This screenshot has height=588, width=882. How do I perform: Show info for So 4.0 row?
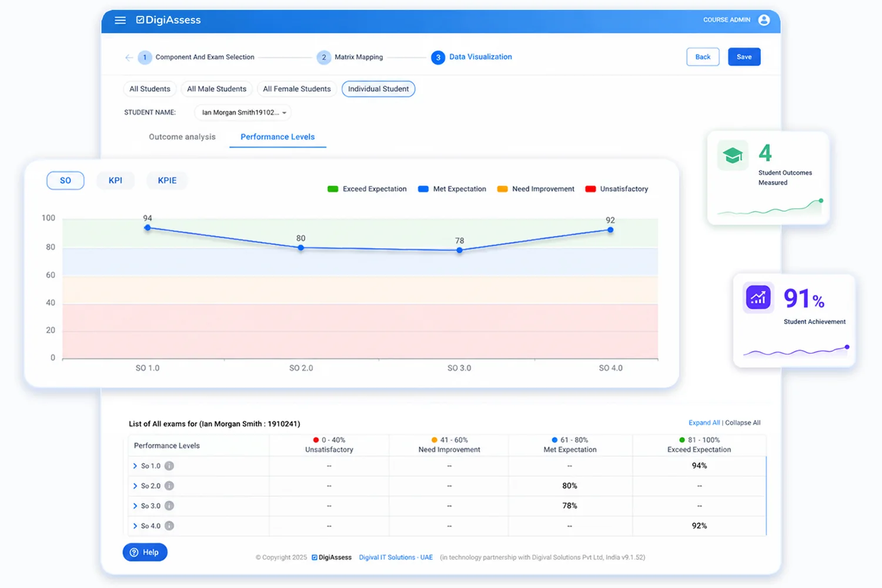(169, 526)
